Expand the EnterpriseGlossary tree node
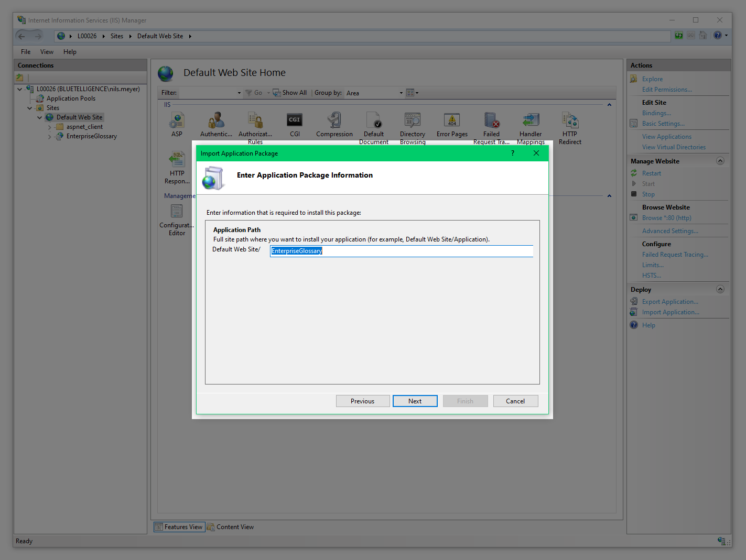This screenshot has height=560, width=746. coord(50,137)
